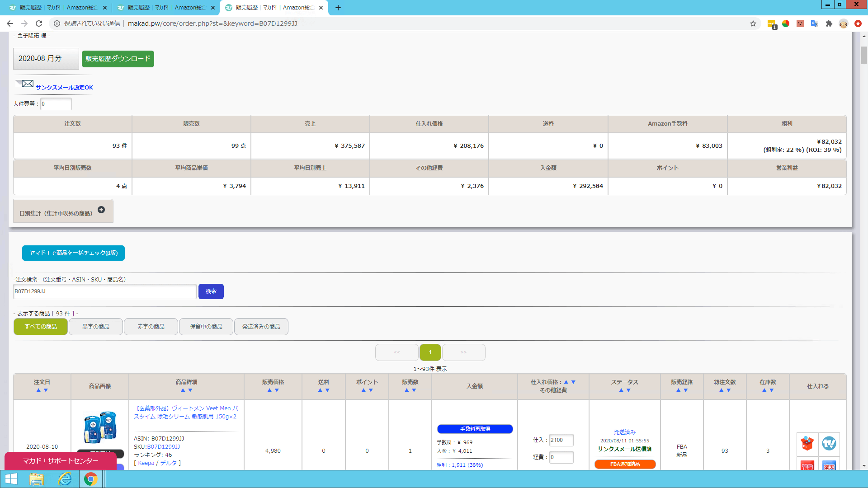Open Internet Explorer from the taskbar
The height and width of the screenshot is (488, 868).
(65, 479)
